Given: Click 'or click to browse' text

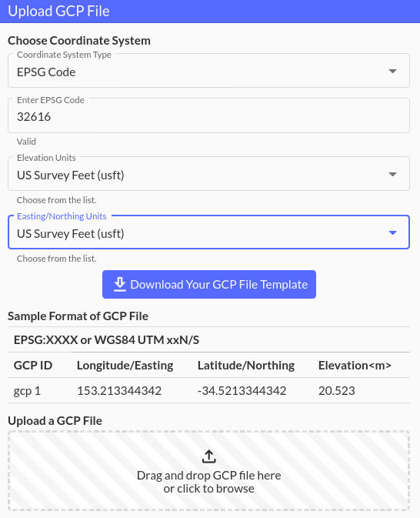Looking at the screenshot, I should 208,489.
